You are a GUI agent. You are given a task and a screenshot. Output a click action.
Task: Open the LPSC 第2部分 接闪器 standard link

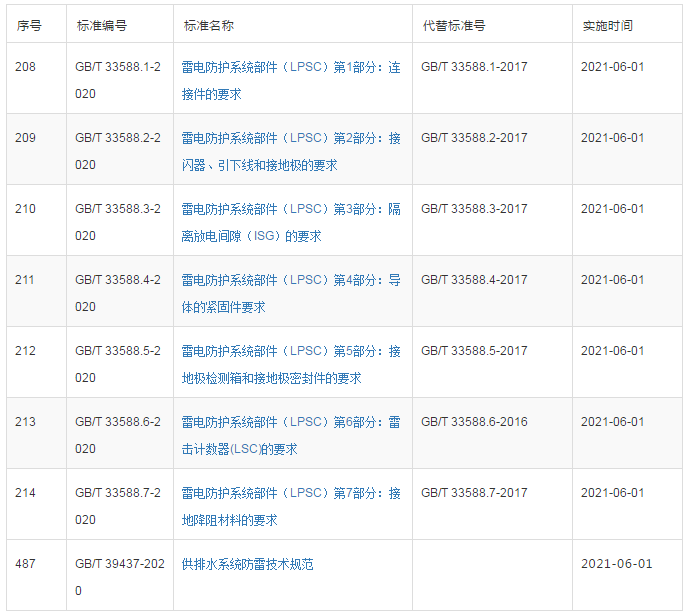[x=290, y=139]
